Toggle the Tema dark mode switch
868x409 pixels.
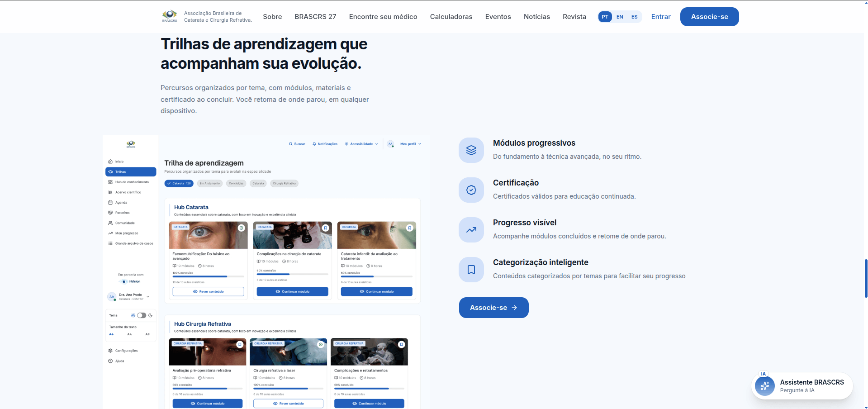pyautogui.click(x=142, y=315)
